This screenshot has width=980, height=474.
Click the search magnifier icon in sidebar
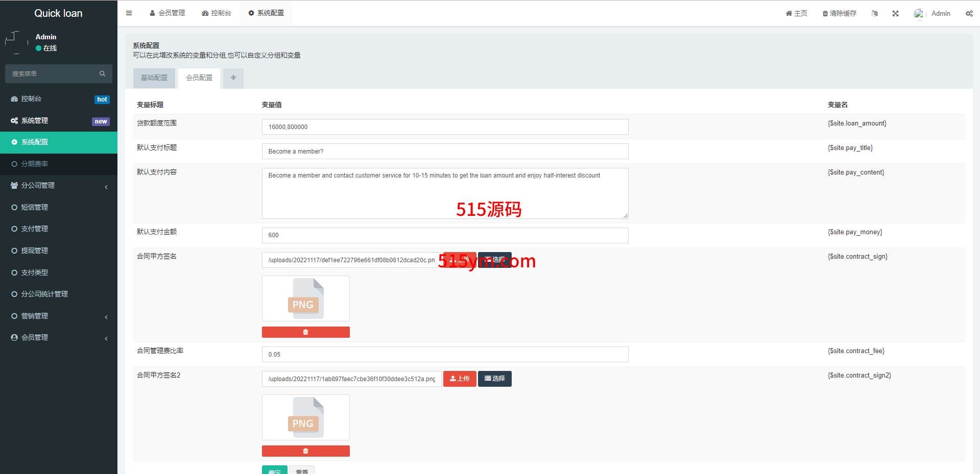coord(102,74)
